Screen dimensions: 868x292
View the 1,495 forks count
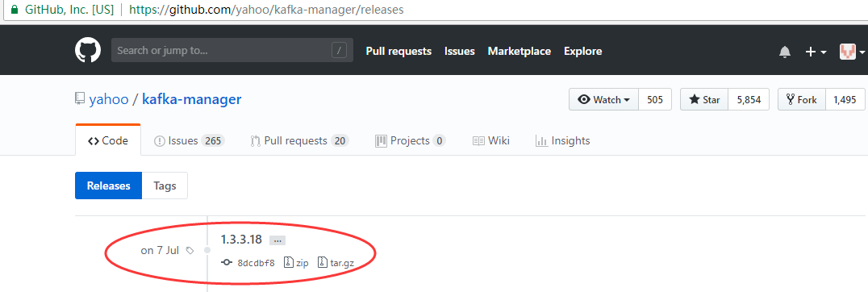click(845, 99)
